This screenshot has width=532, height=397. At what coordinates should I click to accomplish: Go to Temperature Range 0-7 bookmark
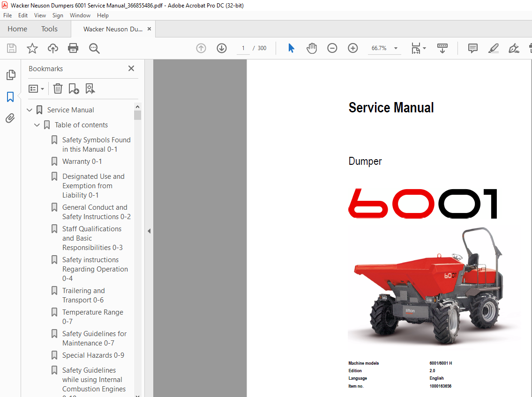point(93,317)
